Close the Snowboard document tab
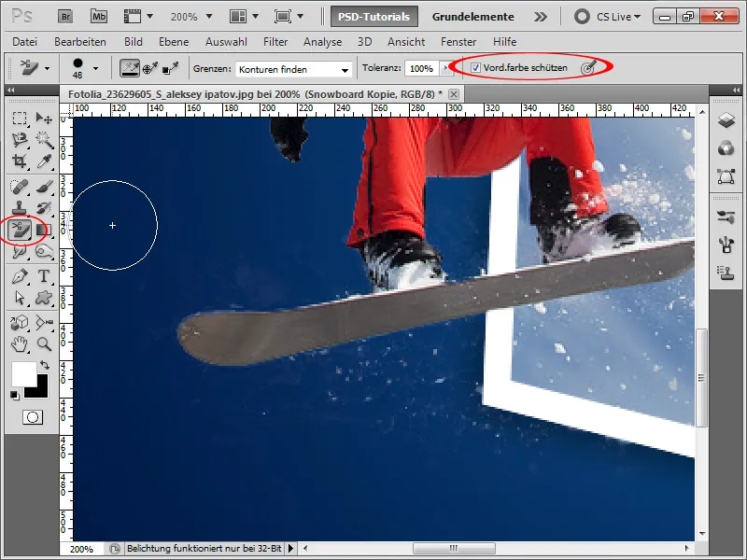The height and width of the screenshot is (560, 747). pos(454,94)
